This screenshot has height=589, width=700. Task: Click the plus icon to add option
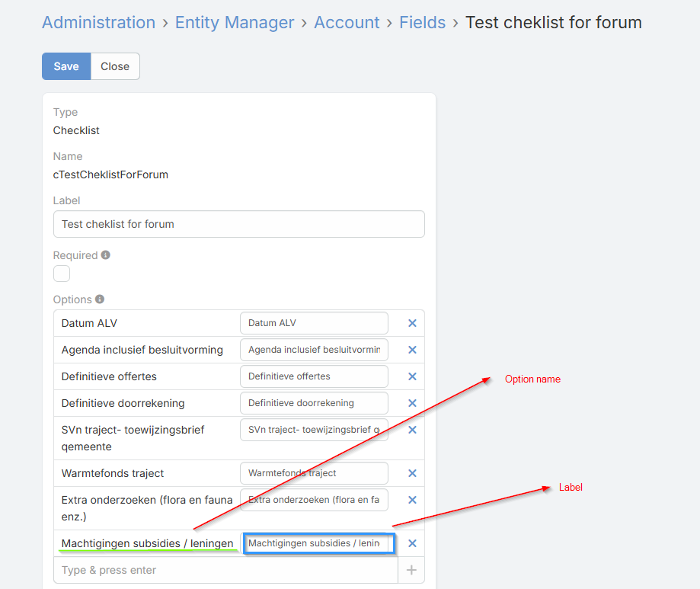click(411, 570)
